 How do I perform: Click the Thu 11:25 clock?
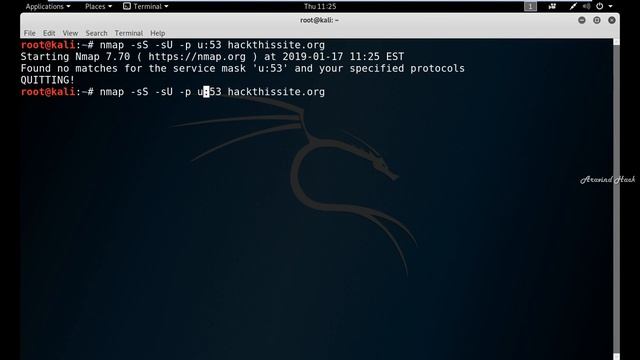pyautogui.click(x=320, y=6)
